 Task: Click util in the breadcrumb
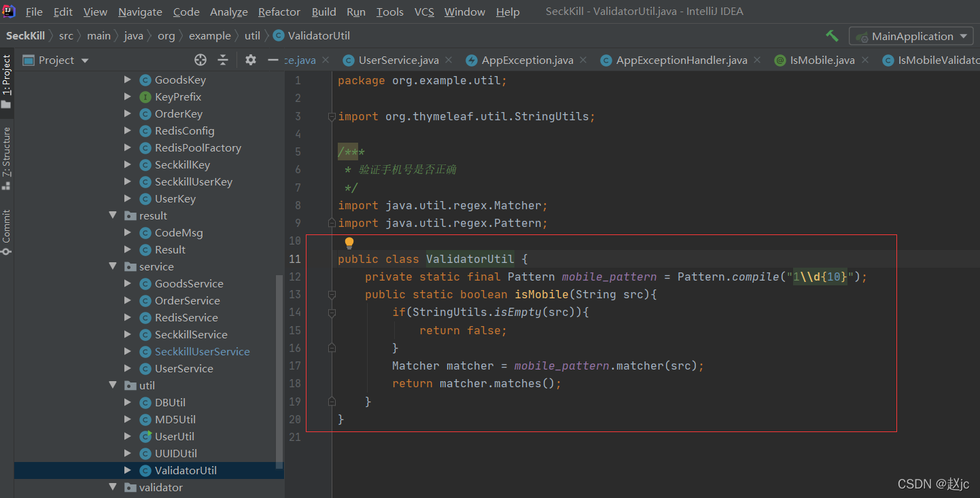pyautogui.click(x=252, y=35)
